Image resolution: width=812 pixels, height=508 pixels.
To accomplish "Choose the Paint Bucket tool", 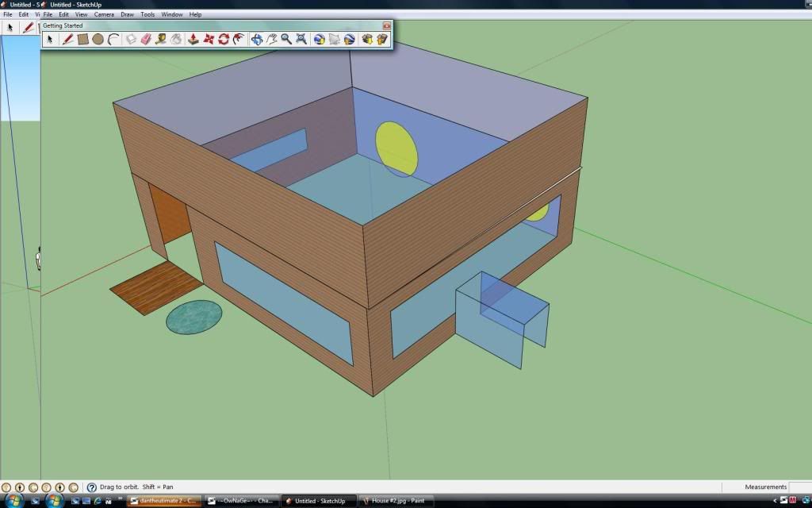I will 176,39.
